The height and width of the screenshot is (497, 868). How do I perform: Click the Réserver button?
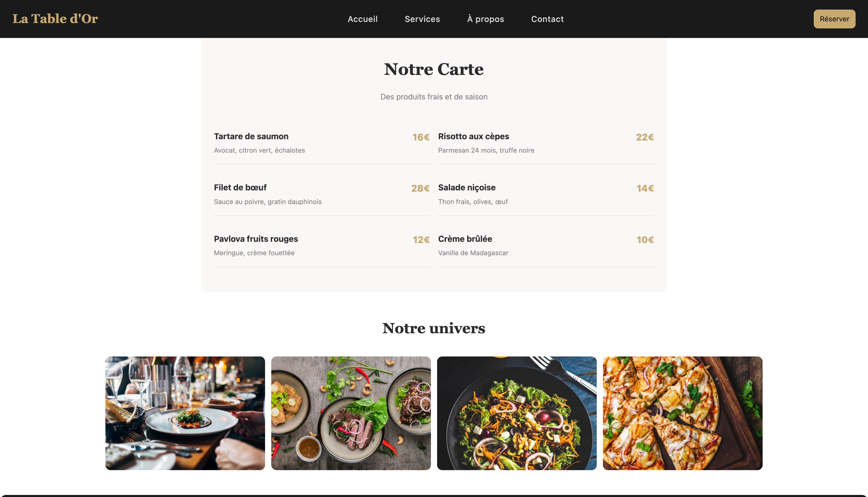point(834,19)
